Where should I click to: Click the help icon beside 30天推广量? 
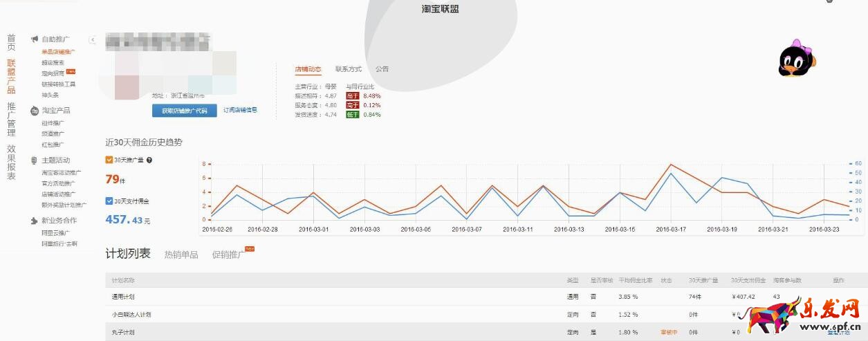149,160
